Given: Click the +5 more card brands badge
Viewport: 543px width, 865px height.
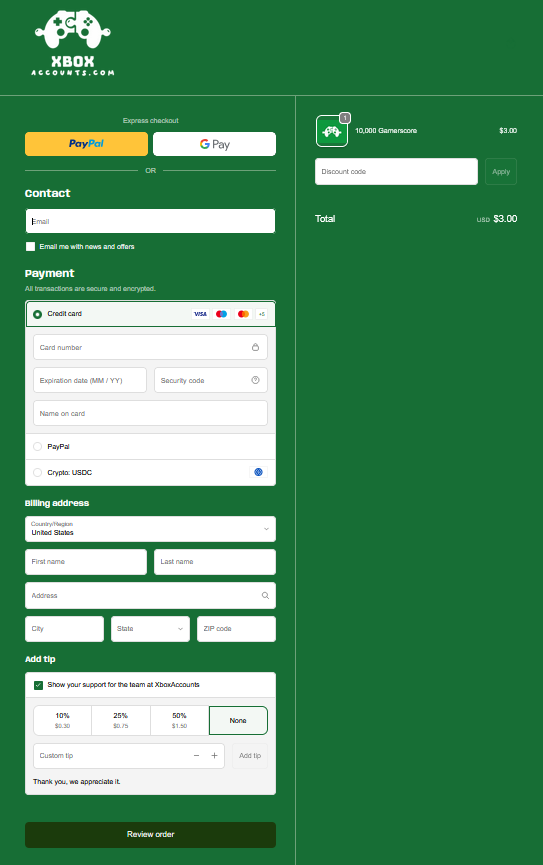Looking at the screenshot, I should point(262,314).
